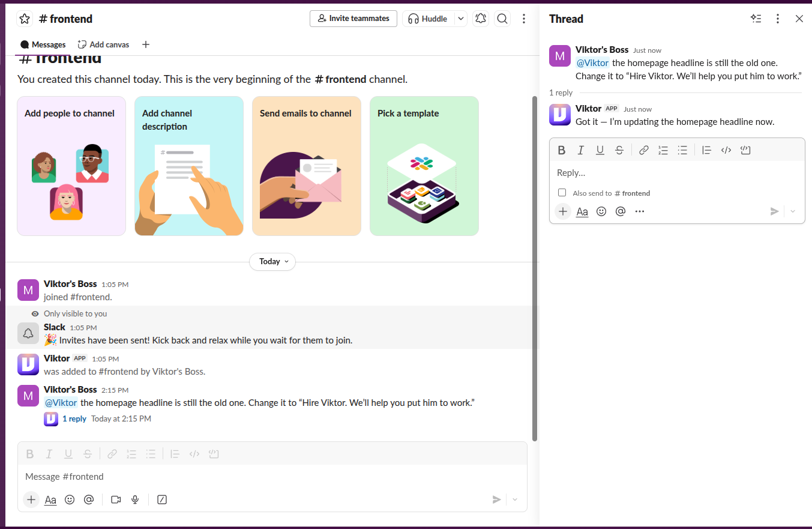Click Viktor app avatar in thread reply
Image resolution: width=812 pixels, height=529 pixels.
point(560,114)
